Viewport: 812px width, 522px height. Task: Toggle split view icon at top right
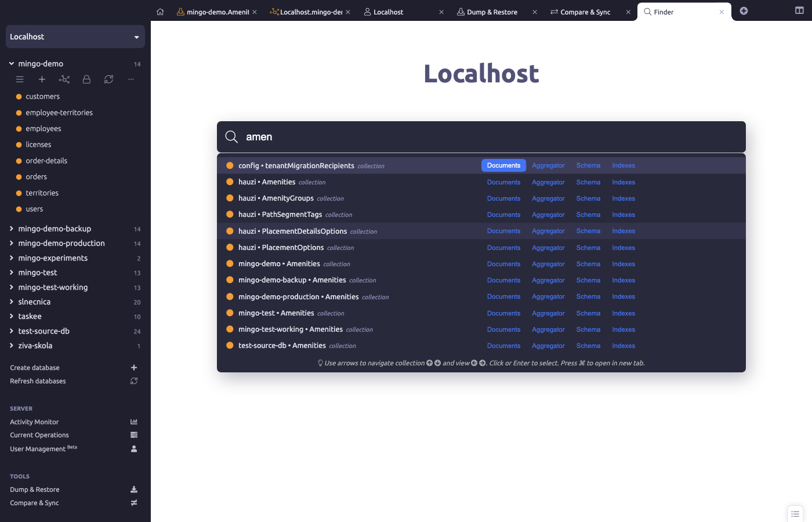pos(799,10)
